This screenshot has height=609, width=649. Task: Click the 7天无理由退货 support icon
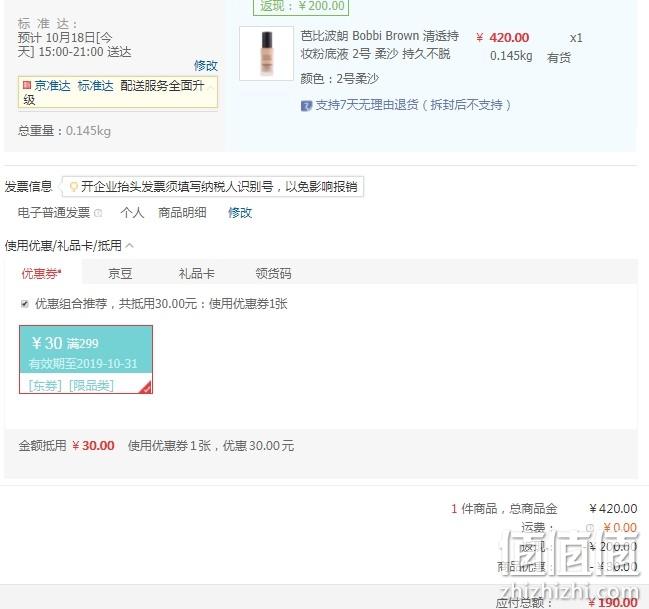click(x=306, y=106)
